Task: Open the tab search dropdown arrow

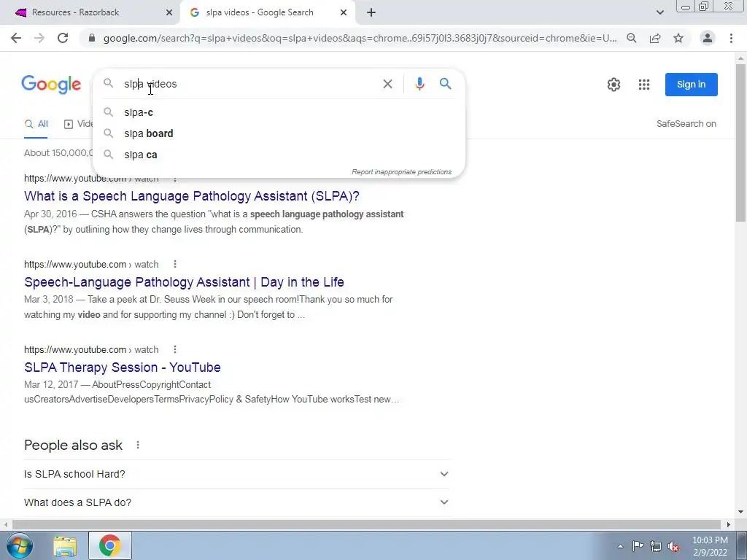Action: (x=659, y=13)
